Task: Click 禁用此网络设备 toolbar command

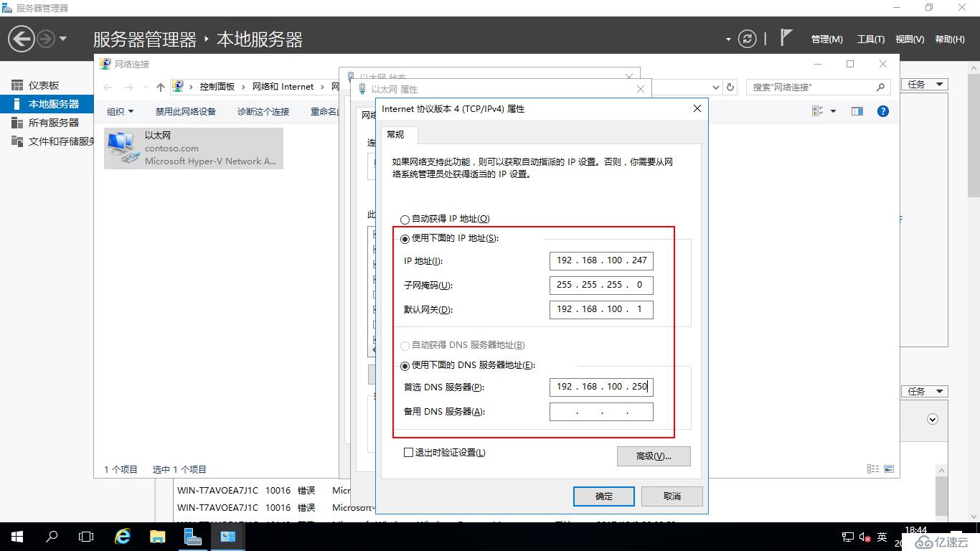Action: tap(186, 111)
